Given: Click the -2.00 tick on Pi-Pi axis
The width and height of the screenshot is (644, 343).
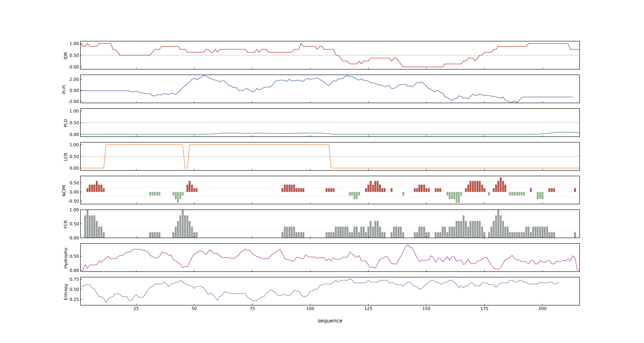Looking at the screenshot, I should [73, 101].
